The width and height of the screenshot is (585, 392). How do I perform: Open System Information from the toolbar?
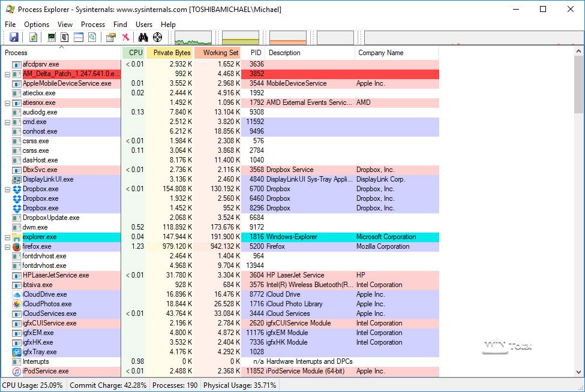tap(52, 37)
